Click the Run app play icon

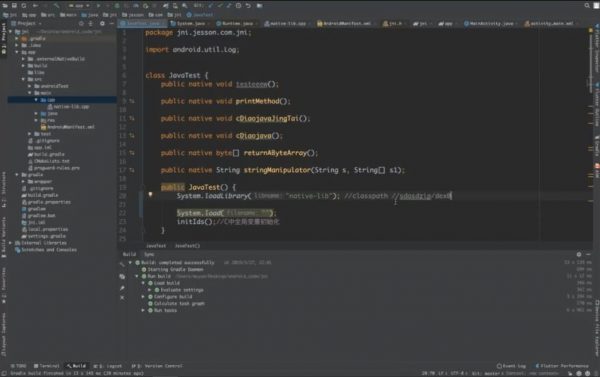tap(98, 6)
